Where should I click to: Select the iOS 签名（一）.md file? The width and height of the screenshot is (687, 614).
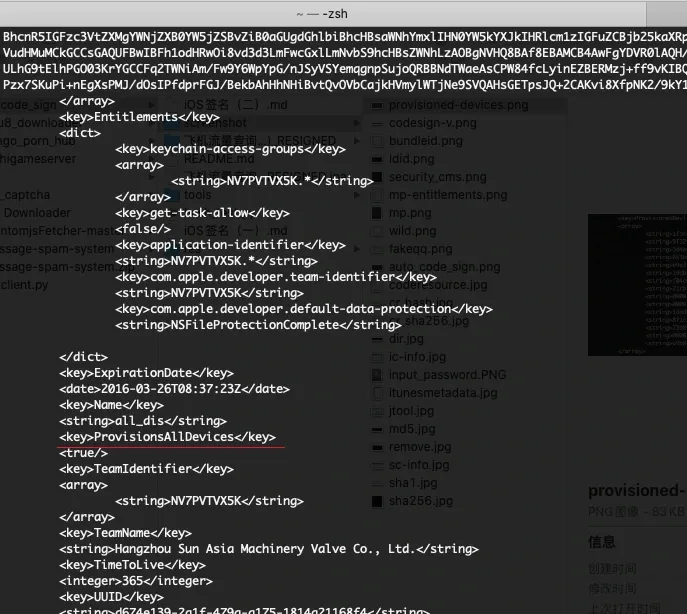point(236,231)
